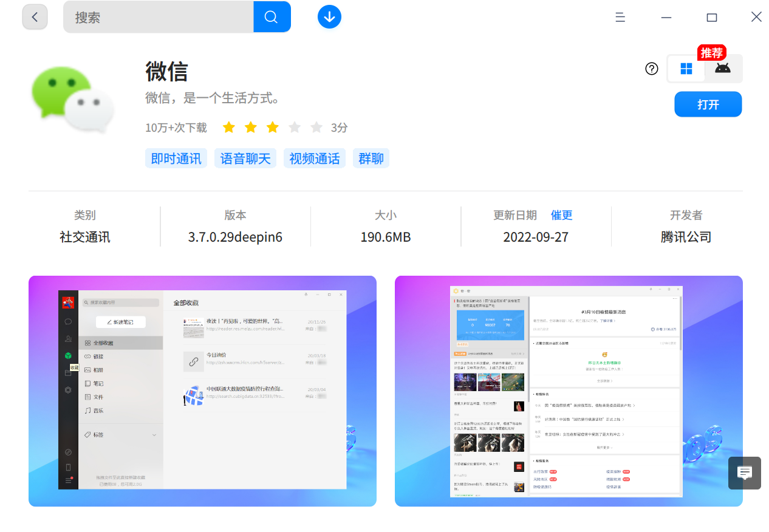
Task: Focus the 搜索 input field
Action: coord(159,17)
